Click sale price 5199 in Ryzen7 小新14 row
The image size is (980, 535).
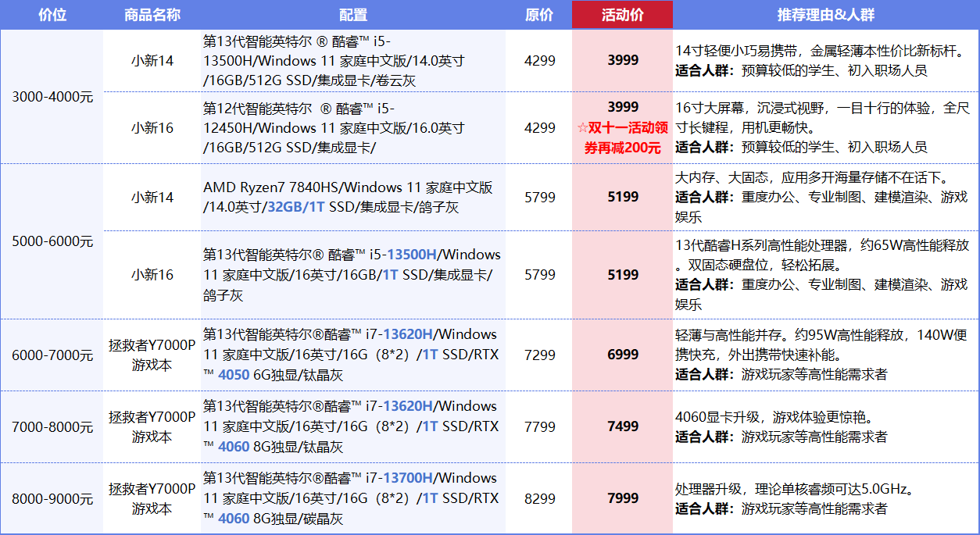coord(623,198)
